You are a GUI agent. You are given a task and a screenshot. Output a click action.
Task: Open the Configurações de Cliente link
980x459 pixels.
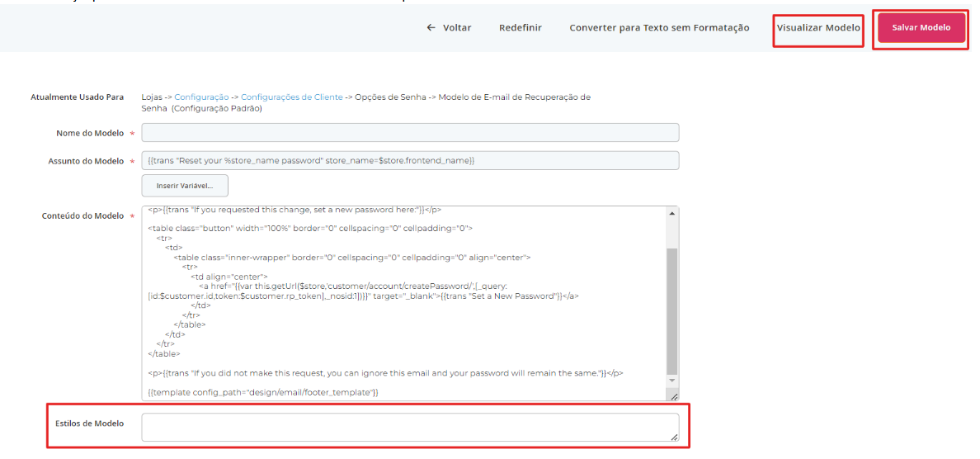[x=292, y=97]
